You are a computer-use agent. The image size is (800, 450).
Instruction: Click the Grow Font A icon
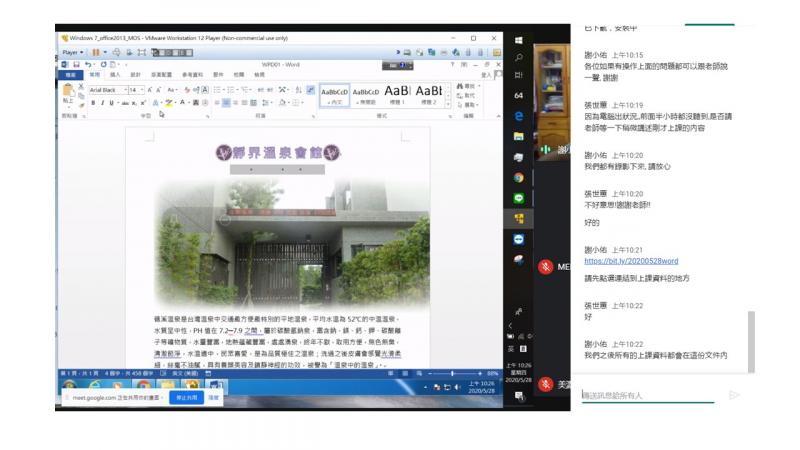click(x=149, y=90)
